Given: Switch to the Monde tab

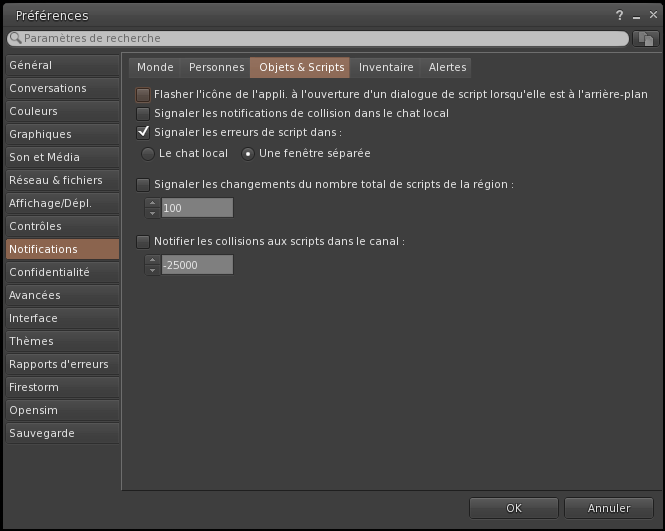Looking at the screenshot, I should click(155, 67).
